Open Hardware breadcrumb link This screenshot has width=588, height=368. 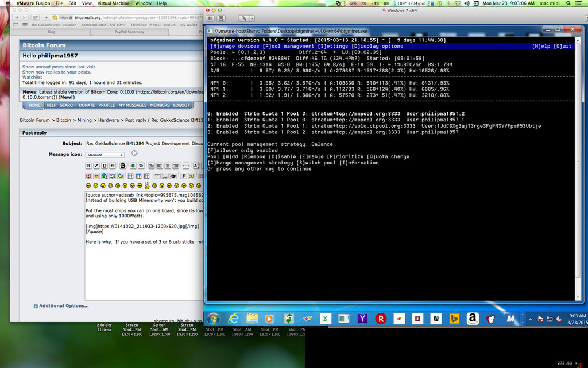point(109,120)
